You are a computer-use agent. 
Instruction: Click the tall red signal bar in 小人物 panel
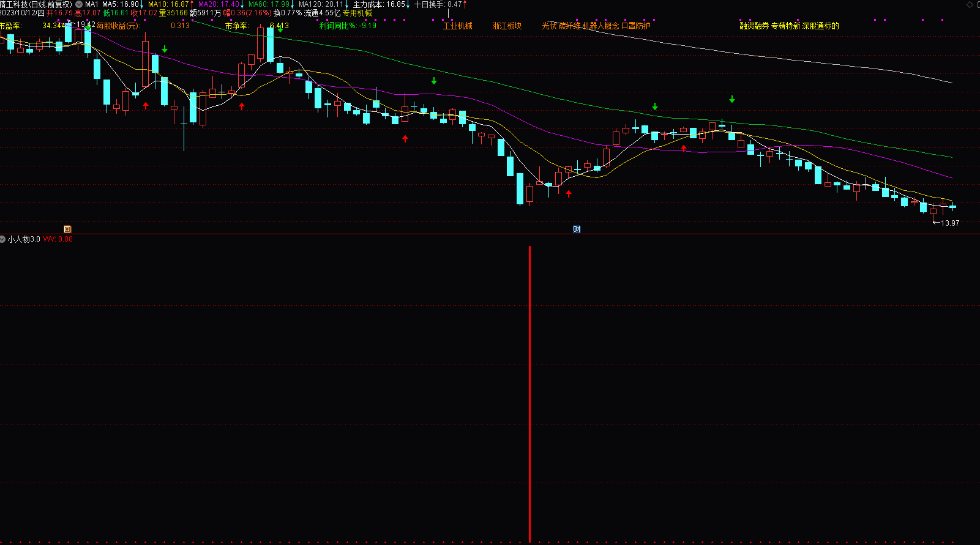(529, 394)
